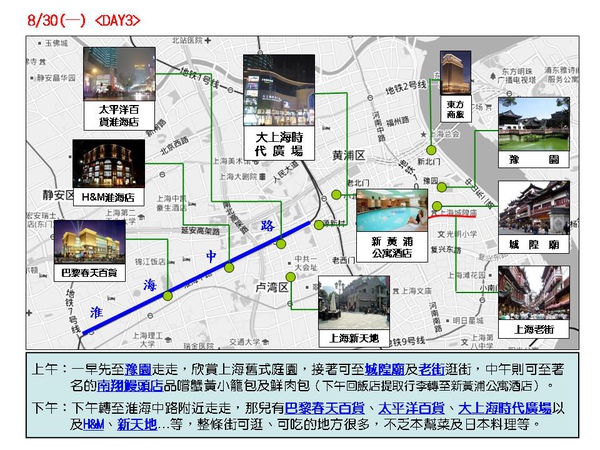The height and width of the screenshot is (450, 600).
Task: Click the H&M hyperlink in the itinerary
Action: pyautogui.click(x=93, y=424)
